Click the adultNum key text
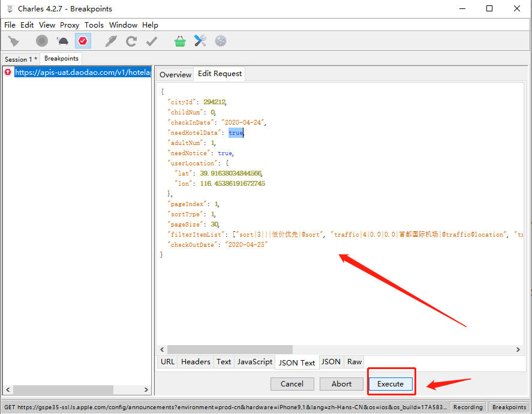The height and width of the screenshot is (414, 532). coord(185,143)
